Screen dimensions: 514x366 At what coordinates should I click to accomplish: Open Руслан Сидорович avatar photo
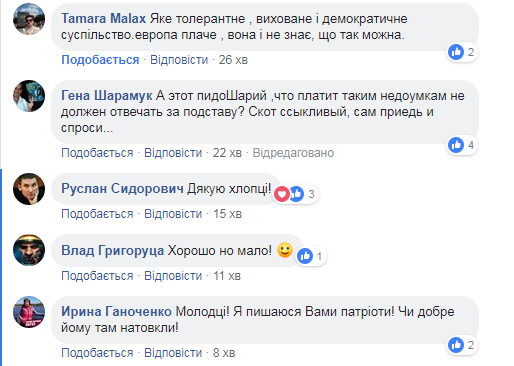(29, 189)
